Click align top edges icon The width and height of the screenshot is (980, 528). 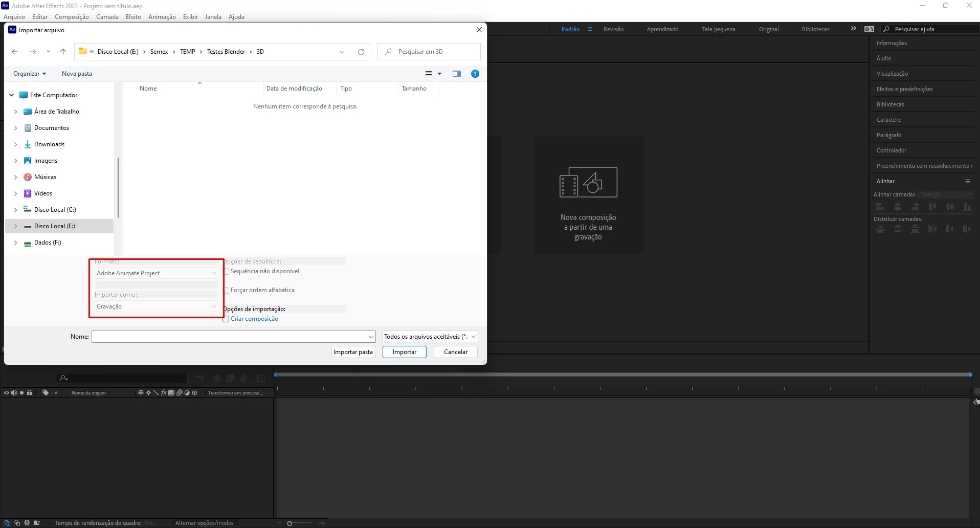[x=932, y=207]
